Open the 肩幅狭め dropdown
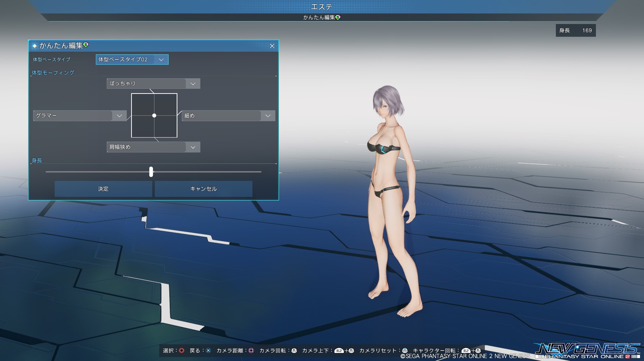The width and height of the screenshot is (644, 361). coord(153,147)
